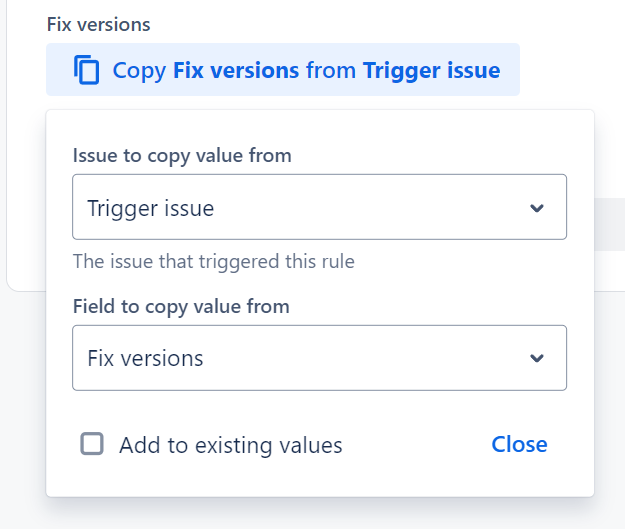The width and height of the screenshot is (625, 529).
Task: Click the Fix versions field heading
Action: coord(98,25)
